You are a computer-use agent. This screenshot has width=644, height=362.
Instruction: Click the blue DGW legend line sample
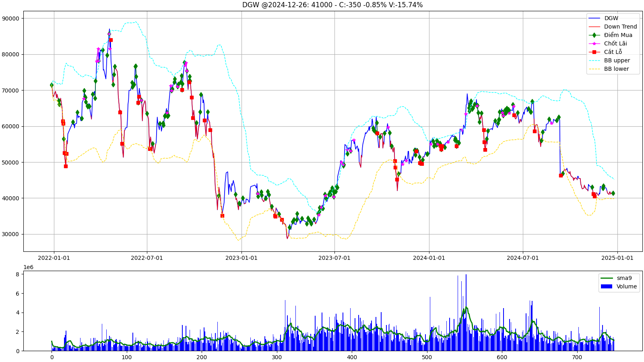click(x=594, y=18)
